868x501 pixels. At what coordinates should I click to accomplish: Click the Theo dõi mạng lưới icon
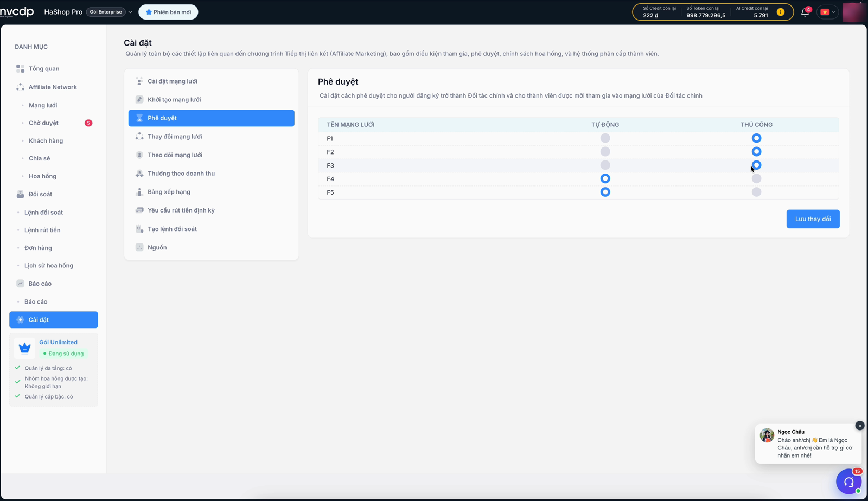point(139,155)
